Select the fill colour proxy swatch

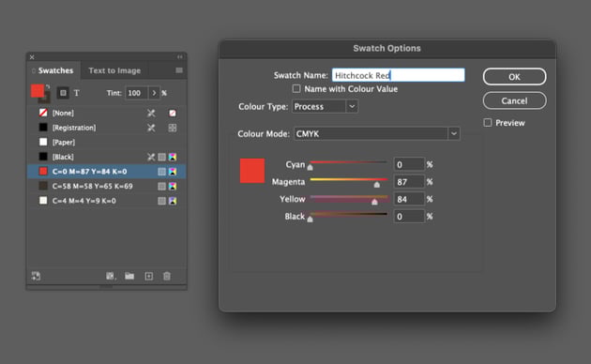[38, 91]
